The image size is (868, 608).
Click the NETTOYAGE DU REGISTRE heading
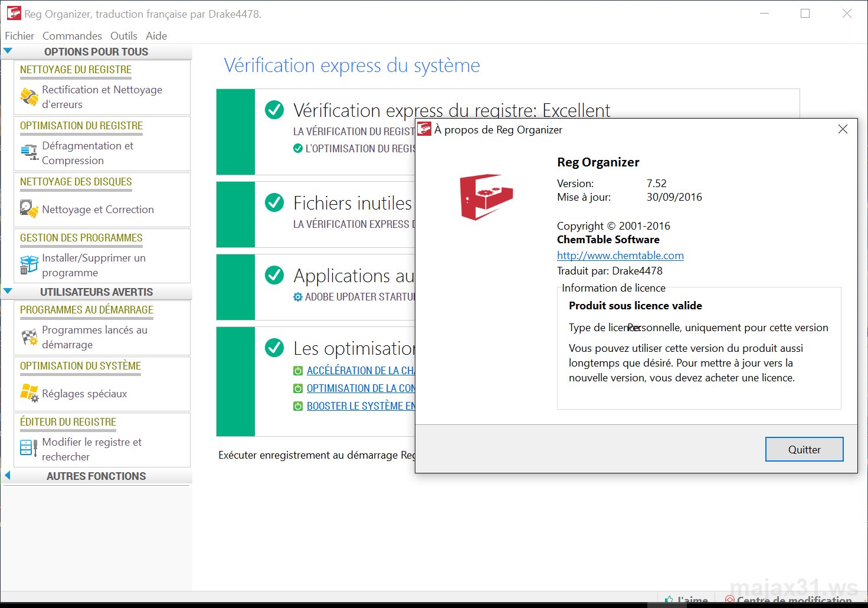point(76,70)
